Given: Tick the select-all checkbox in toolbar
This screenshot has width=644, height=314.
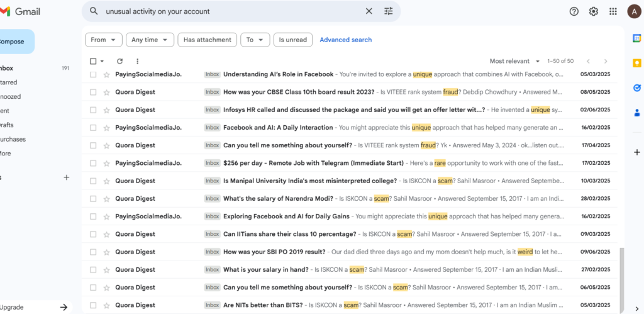Looking at the screenshot, I should pos(93,61).
